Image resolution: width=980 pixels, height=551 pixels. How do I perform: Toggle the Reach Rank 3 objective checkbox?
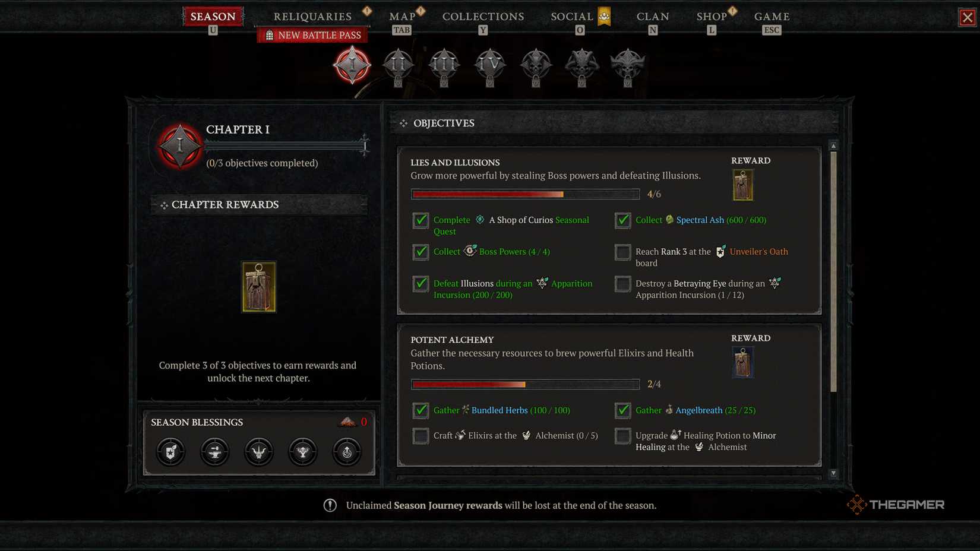click(622, 252)
